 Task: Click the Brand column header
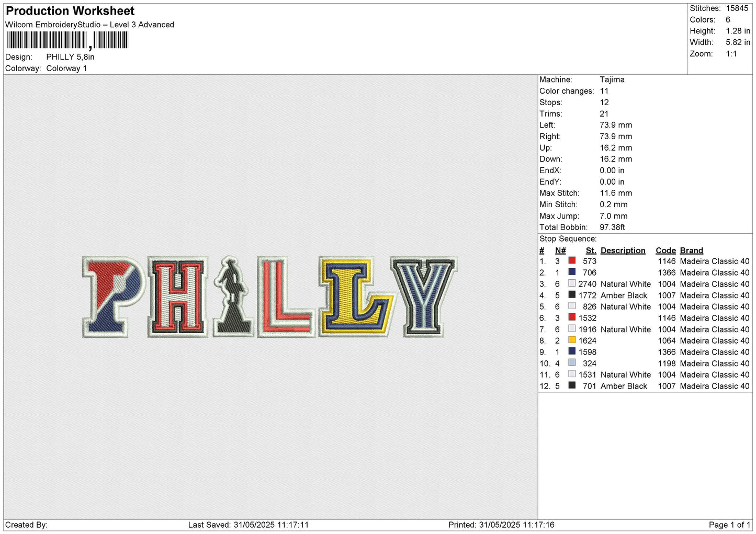pos(691,251)
